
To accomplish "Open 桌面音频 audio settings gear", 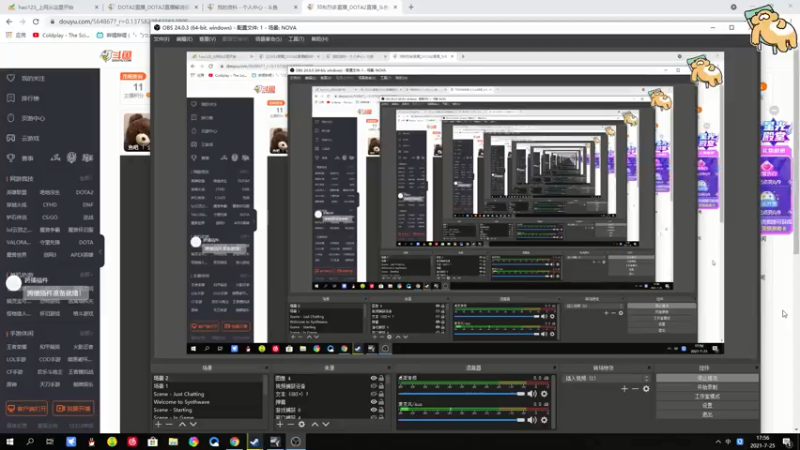I will (x=544, y=394).
